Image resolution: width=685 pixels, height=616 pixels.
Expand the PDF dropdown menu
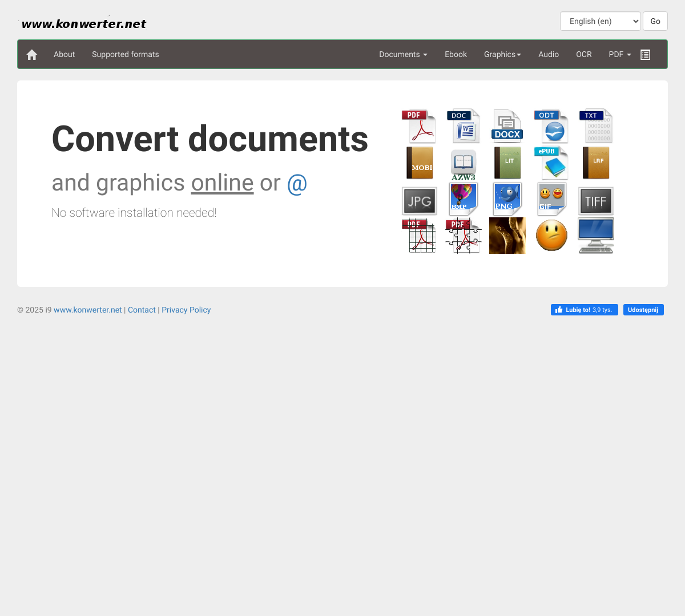[x=619, y=55]
